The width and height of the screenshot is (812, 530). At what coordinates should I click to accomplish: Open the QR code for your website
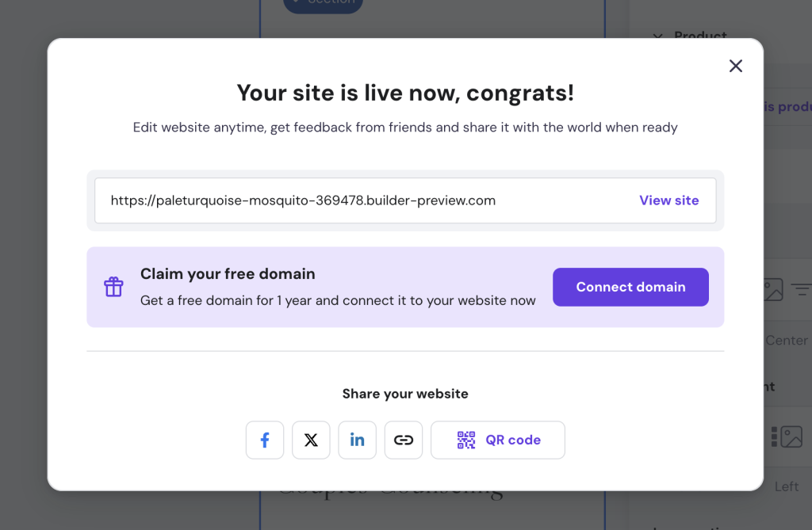[x=497, y=440]
